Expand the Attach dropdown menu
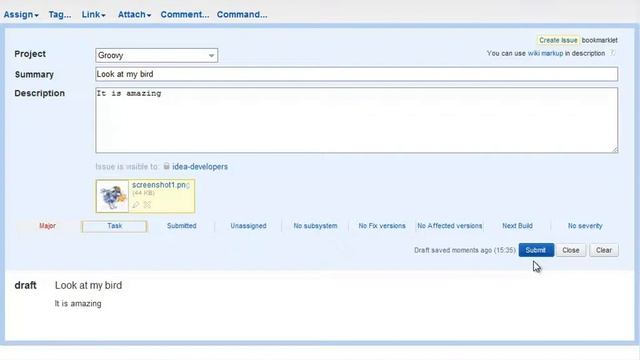 click(134, 15)
